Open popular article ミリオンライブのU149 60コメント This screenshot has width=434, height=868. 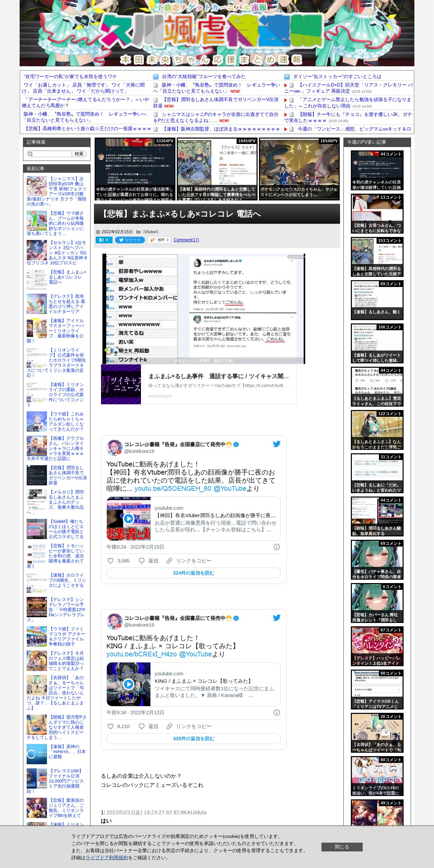coord(377,776)
